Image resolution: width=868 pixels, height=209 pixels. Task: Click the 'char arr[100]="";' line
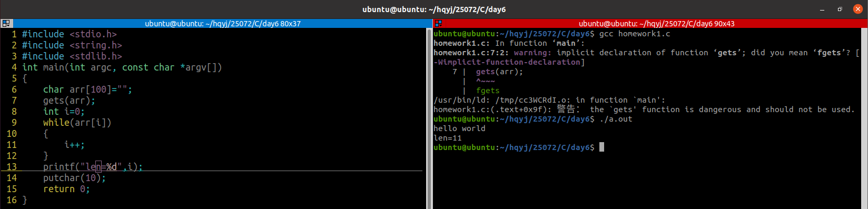87,89
